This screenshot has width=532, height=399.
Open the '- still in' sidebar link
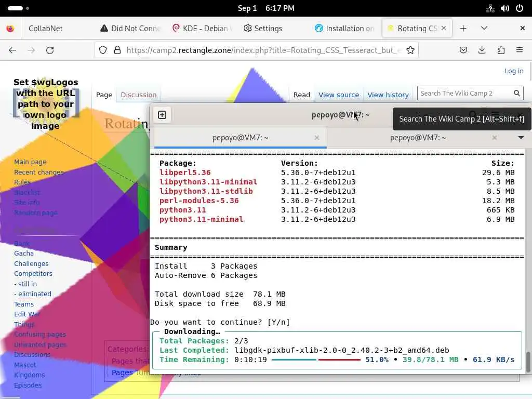[25, 284]
